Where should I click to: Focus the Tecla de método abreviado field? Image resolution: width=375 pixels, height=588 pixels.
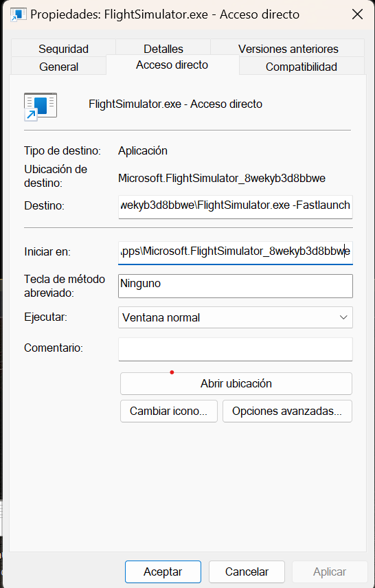point(236,286)
